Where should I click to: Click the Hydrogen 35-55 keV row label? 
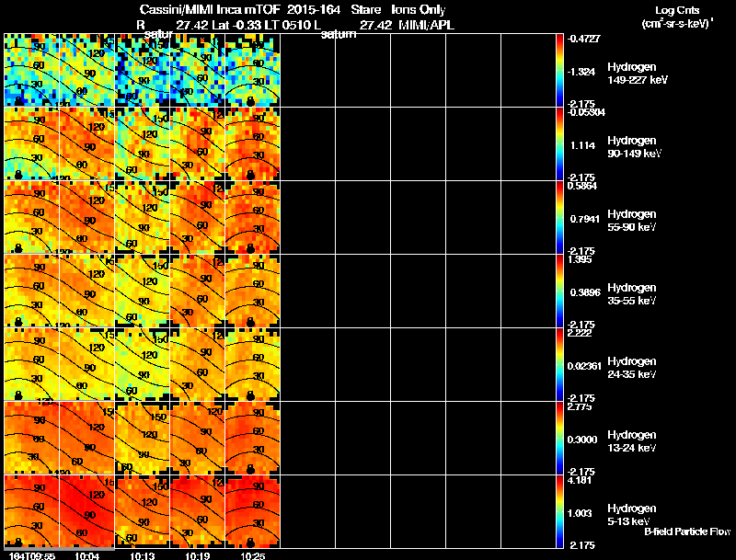[x=632, y=294]
